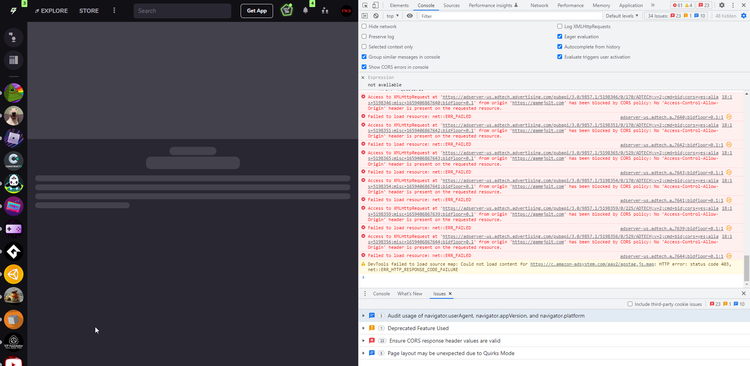Open the Default levels dropdown
Screen dimensions: 750x366
tap(622, 16)
